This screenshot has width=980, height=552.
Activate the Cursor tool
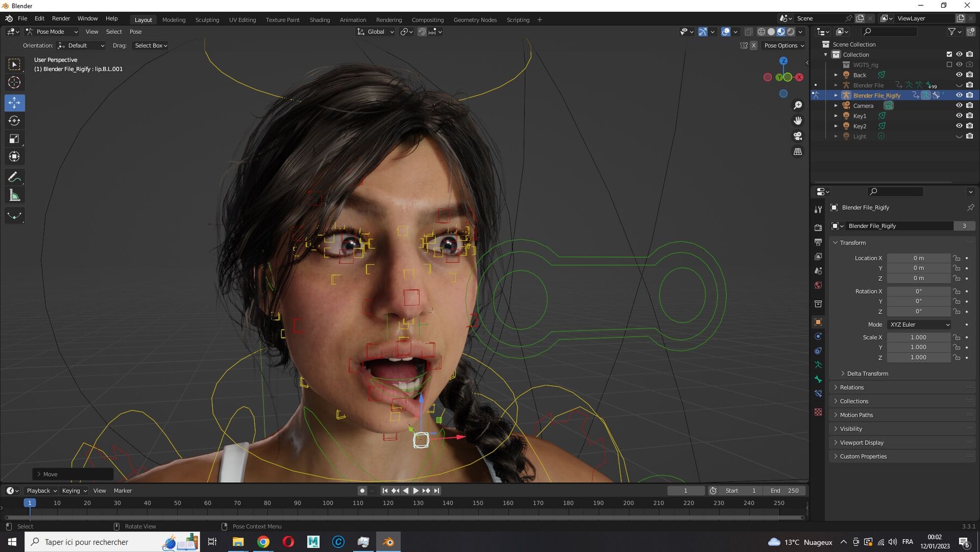pyautogui.click(x=15, y=83)
